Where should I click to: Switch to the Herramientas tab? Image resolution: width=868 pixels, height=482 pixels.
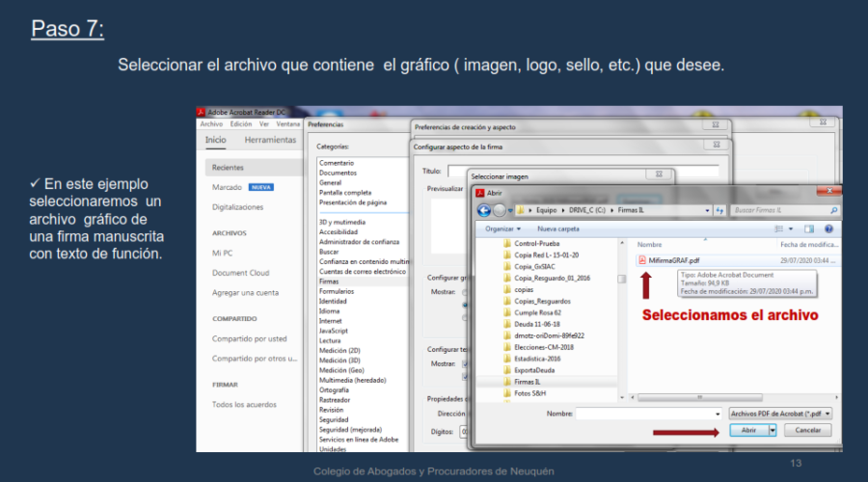click(x=270, y=140)
